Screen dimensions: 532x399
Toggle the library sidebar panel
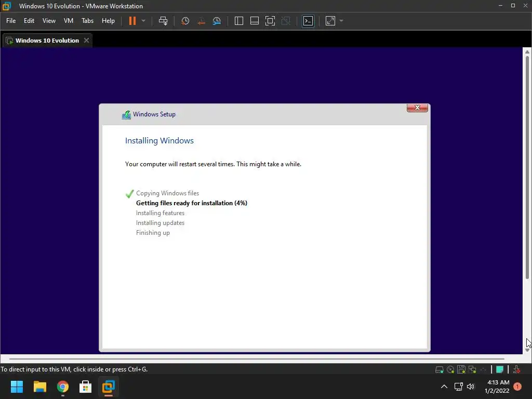click(x=239, y=21)
